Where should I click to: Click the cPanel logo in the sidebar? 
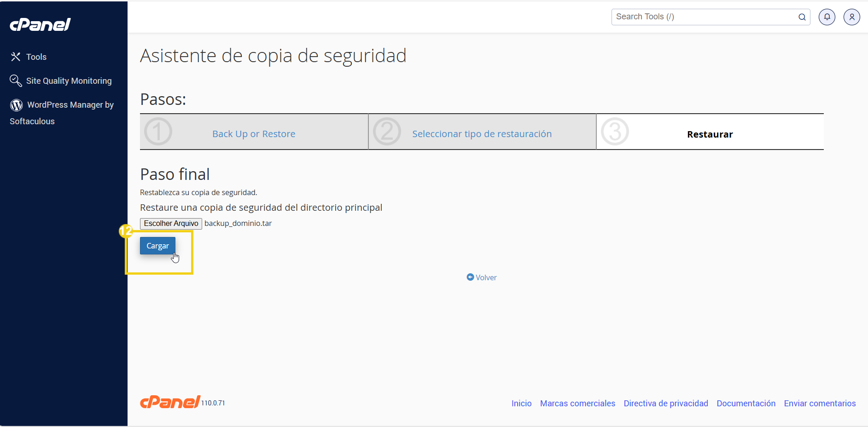[x=40, y=24]
